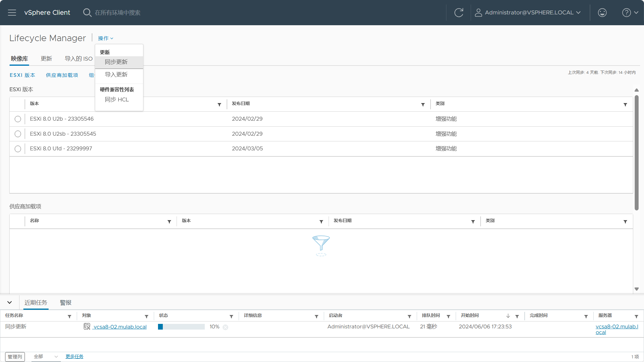Click the vertical scrollbar thumb
The image size is (644, 362).
click(x=637, y=153)
